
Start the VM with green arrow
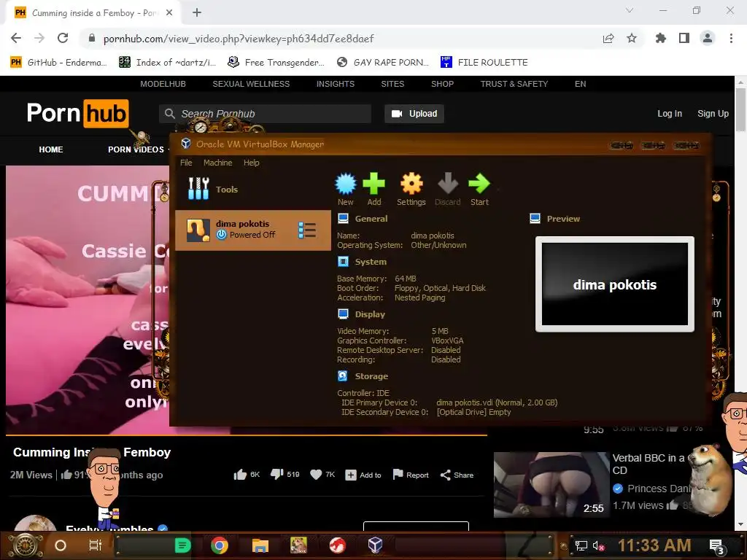479,184
